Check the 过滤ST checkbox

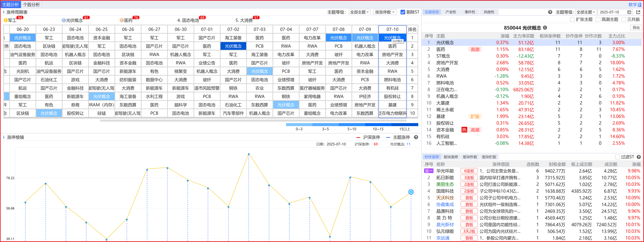pos(617,157)
